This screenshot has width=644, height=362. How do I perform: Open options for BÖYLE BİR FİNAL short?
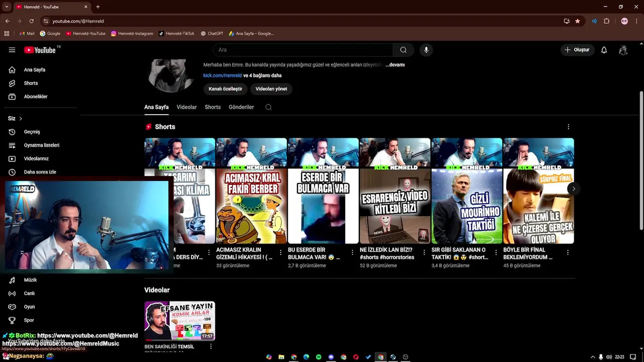(568, 253)
